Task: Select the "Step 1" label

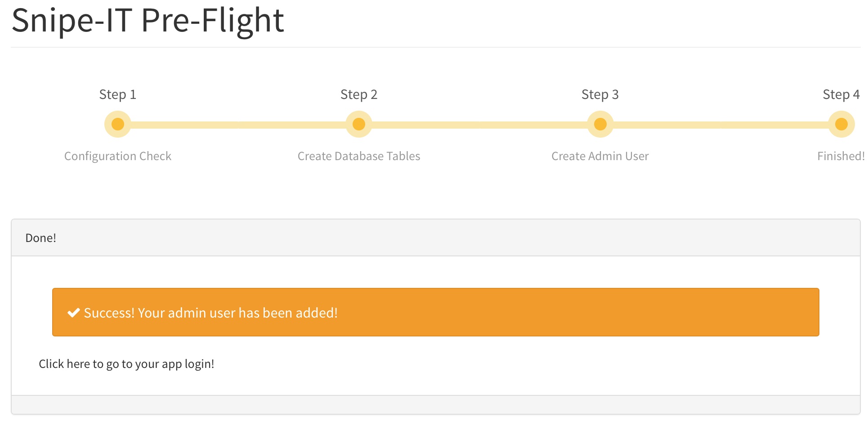Action: pyautogui.click(x=118, y=94)
